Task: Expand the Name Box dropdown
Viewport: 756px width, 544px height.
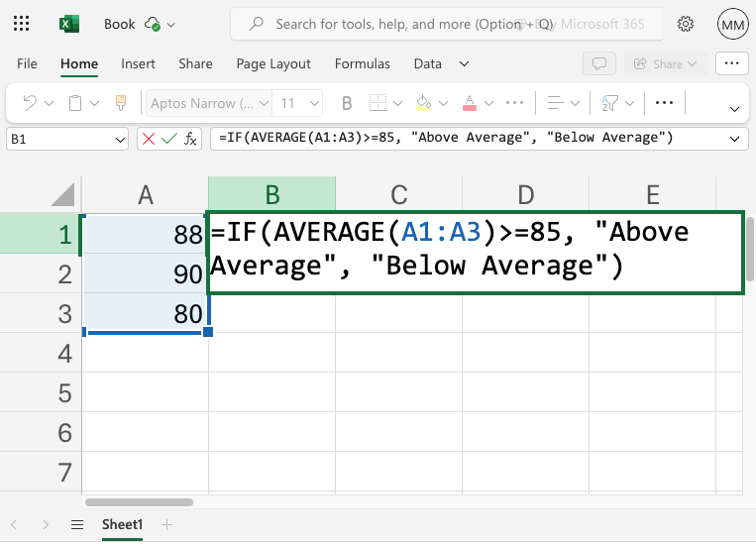Action: [x=120, y=139]
